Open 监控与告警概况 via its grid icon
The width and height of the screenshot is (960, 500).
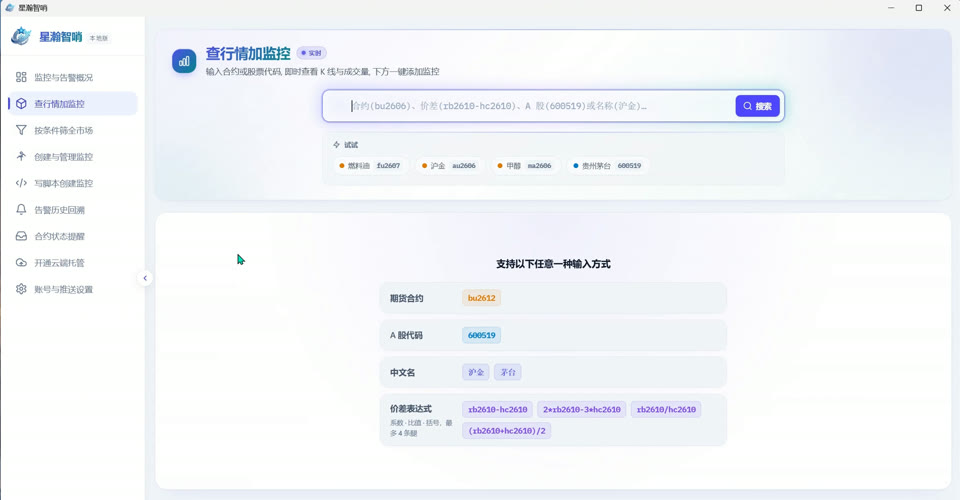point(21,77)
